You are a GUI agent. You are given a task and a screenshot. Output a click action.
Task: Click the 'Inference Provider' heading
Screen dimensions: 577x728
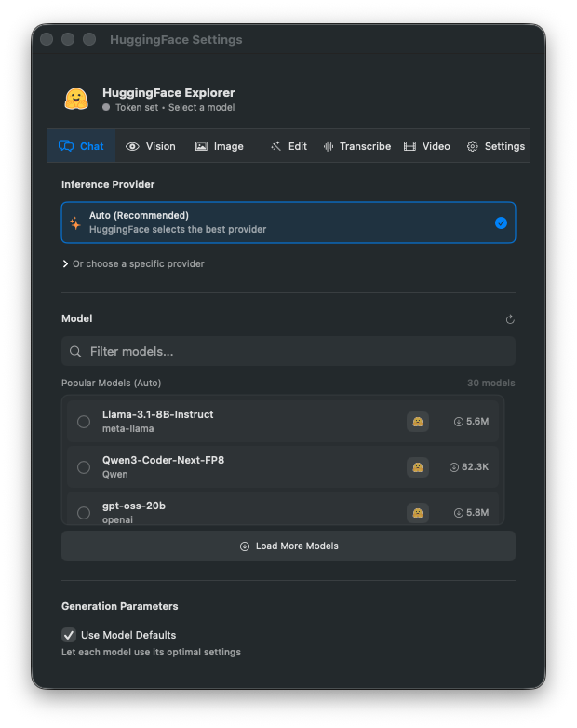[108, 184]
